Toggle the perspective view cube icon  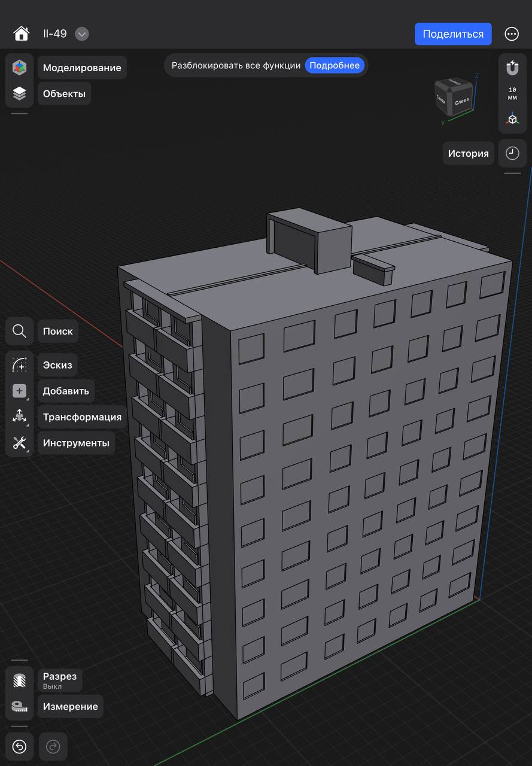point(512,119)
